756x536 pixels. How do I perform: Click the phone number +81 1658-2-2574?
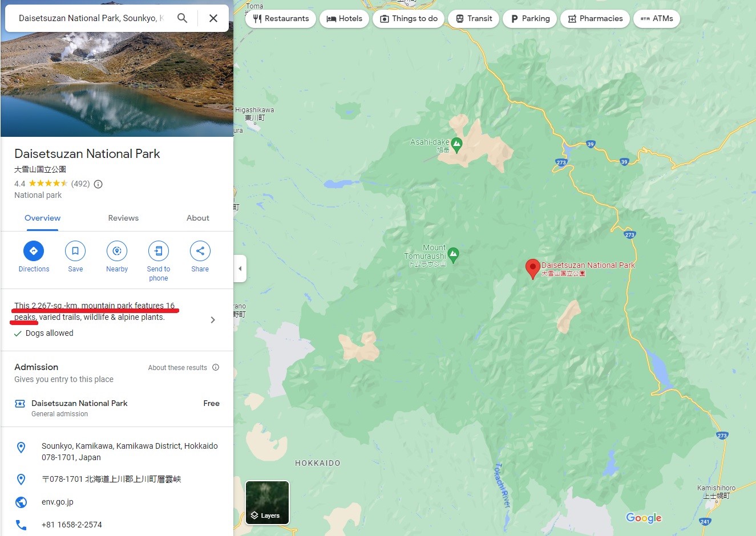click(x=72, y=525)
